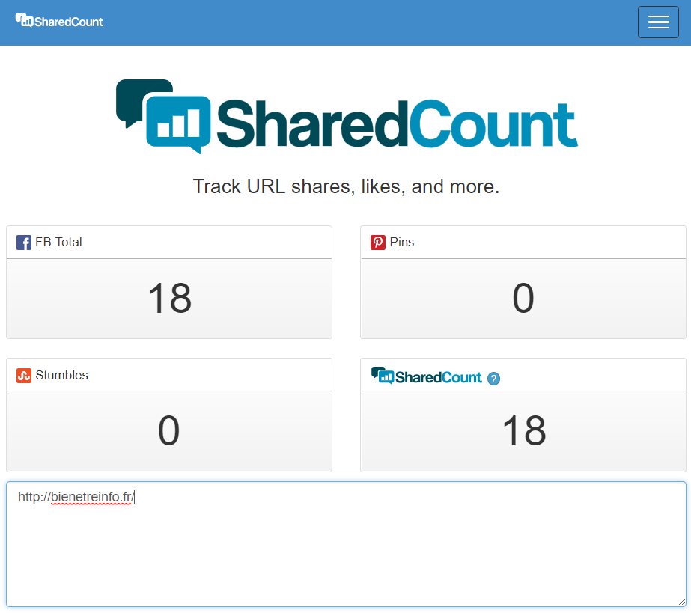Click the Pins count showing 0
The height and width of the screenshot is (616, 691).
point(523,298)
